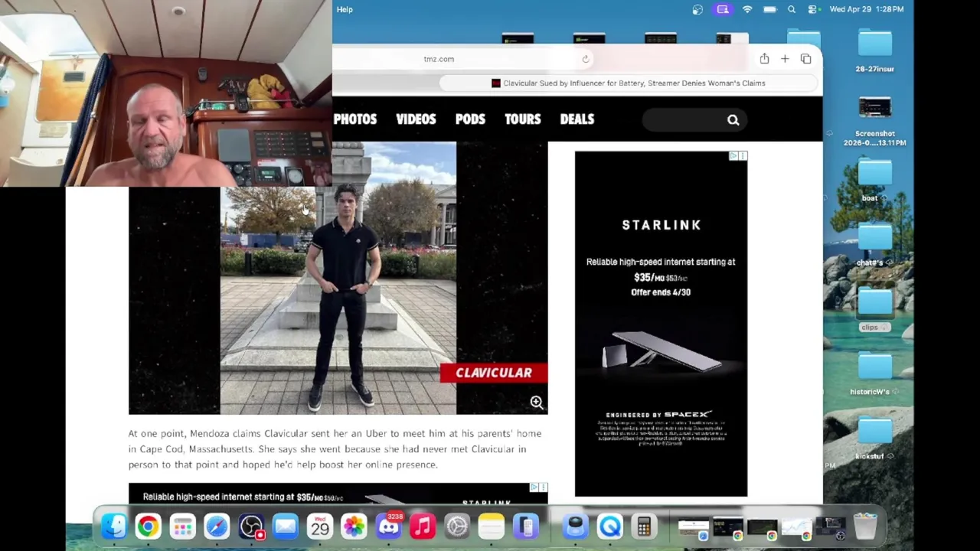Image resolution: width=980 pixels, height=551 pixels.
Task: Click the Starlink sidebar advertisement
Action: (661, 324)
